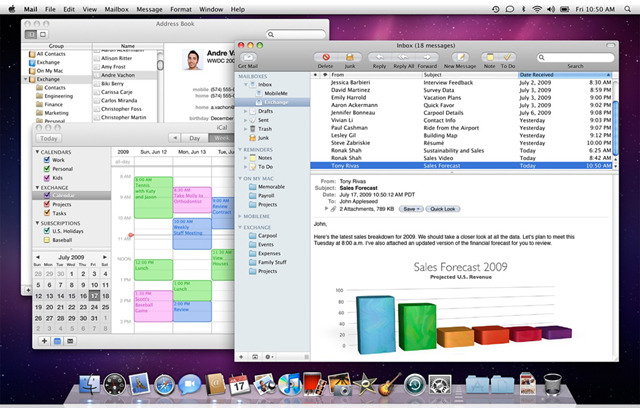This screenshot has width=640, height=408.
Task: Launch Dashboard from the Dock
Action: tap(115, 384)
